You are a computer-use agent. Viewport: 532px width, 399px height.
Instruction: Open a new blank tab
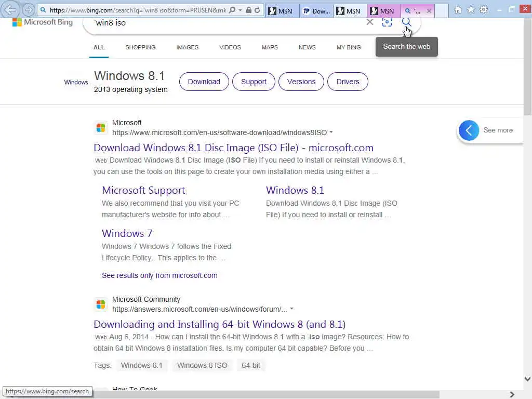(442, 11)
